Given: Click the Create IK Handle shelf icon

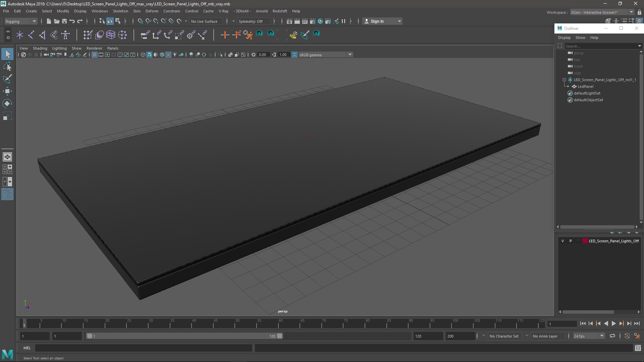Looking at the screenshot, I should click(x=43, y=35).
